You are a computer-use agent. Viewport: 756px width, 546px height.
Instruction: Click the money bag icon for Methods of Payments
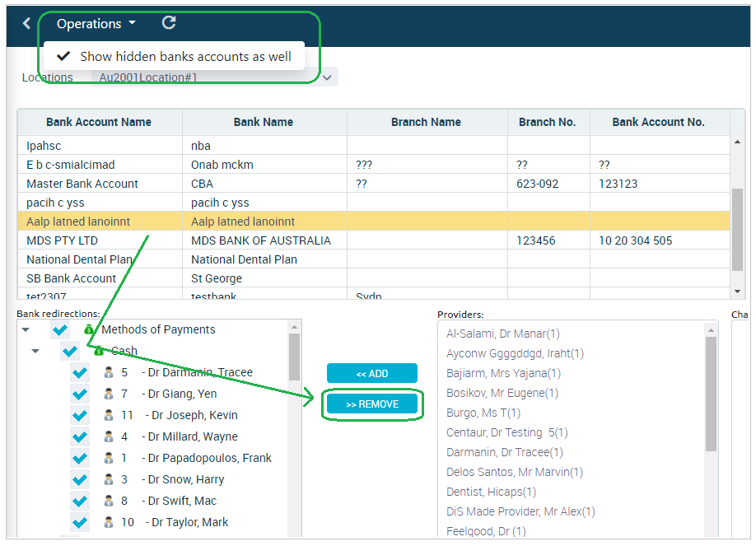tap(89, 329)
